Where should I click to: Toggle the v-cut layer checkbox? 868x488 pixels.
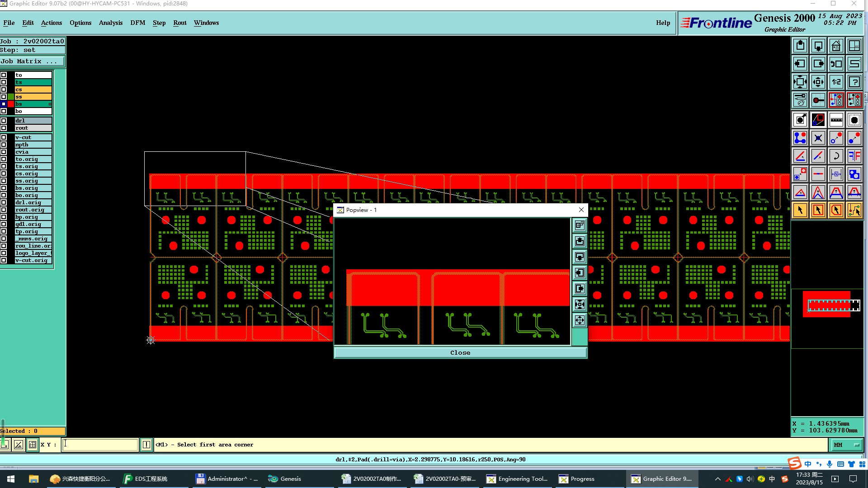click(4, 137)
